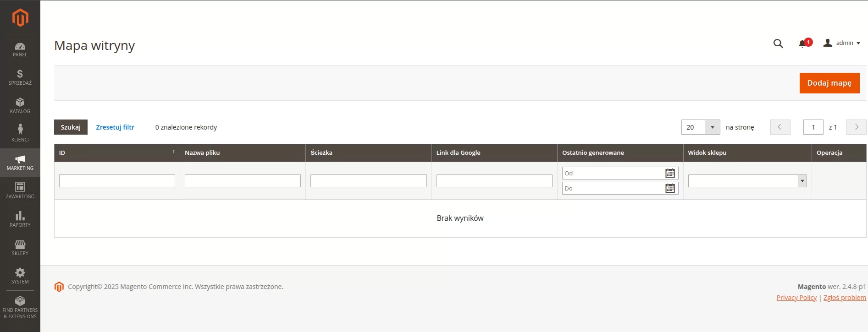The image size is (868, 332).
Task: Click the search magnifier icon
Action: coord(778,44)
